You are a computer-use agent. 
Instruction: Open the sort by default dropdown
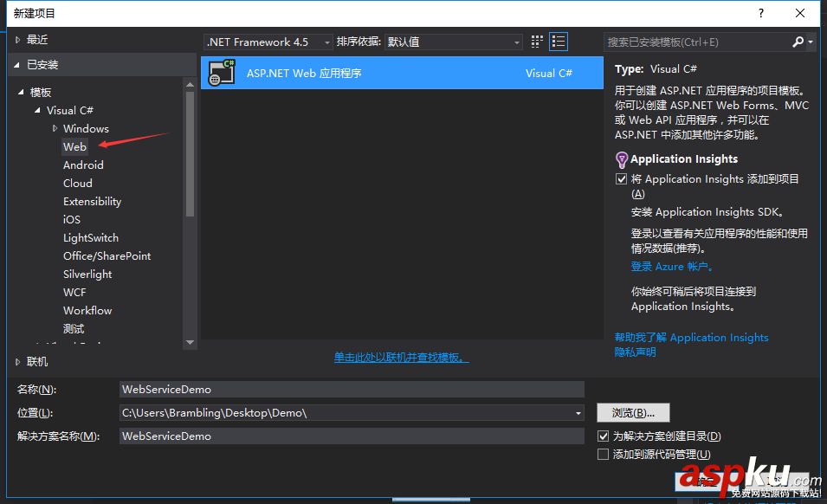454,42
